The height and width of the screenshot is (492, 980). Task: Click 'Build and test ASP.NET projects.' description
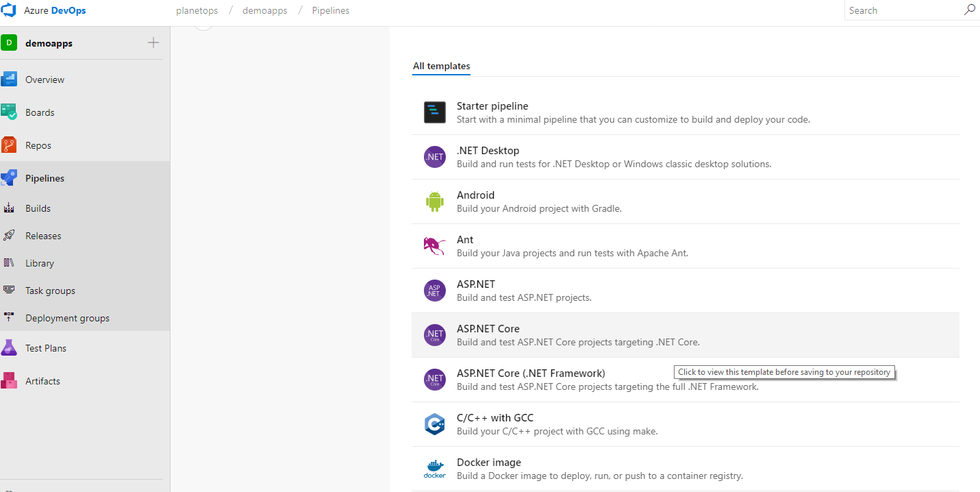[x=524, y=297]
